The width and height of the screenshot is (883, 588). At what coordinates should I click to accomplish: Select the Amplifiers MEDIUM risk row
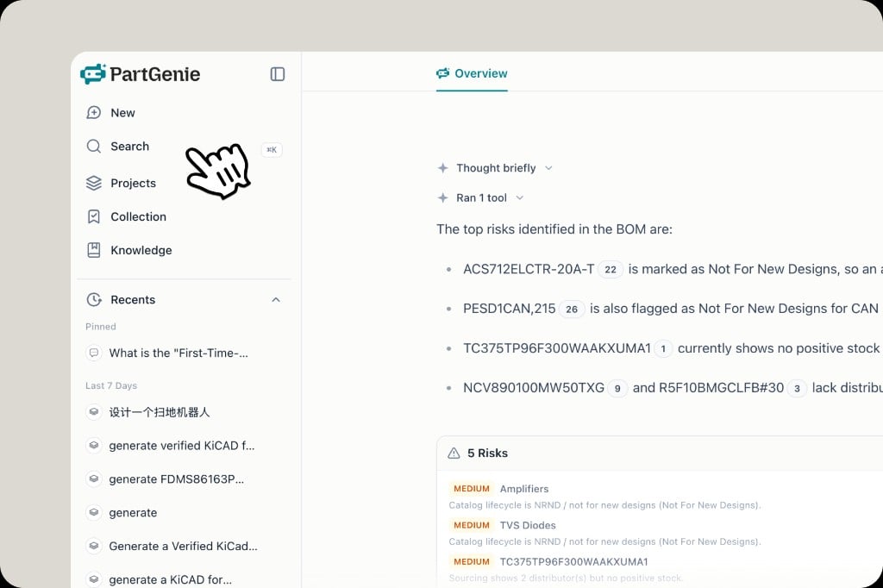click(x=604, y=497)
